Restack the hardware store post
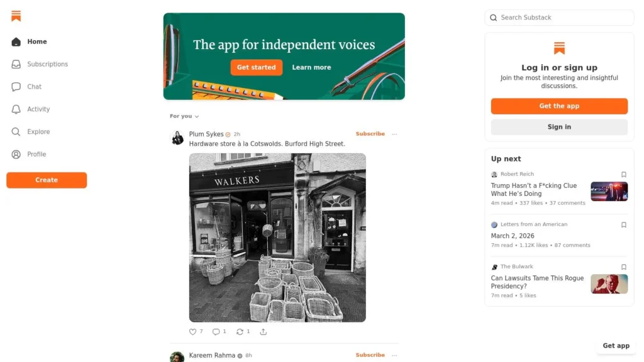The height and width of the screenshot is (362, 644). point(239,331)
